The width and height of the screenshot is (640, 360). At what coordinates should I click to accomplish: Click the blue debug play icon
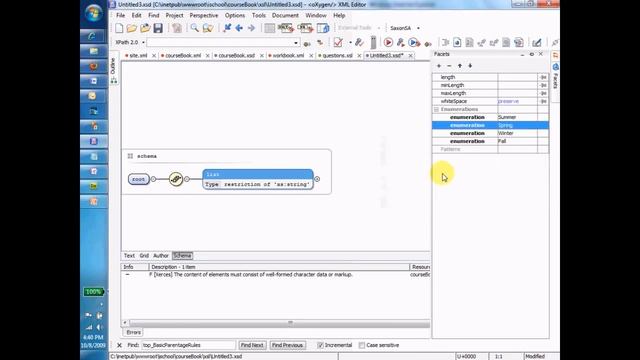[413, 42]
